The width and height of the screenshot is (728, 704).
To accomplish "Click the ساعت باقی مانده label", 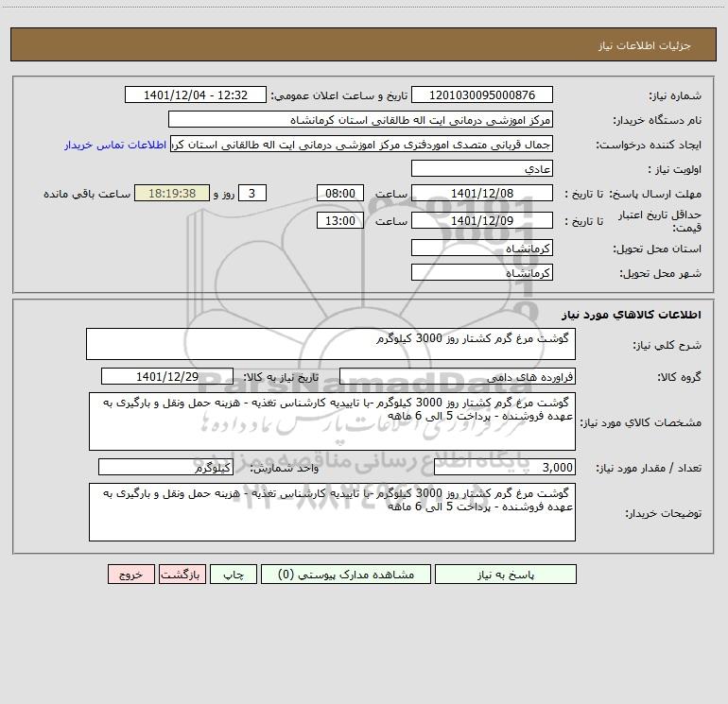I will pyautogui.click(x=87, y=194).
